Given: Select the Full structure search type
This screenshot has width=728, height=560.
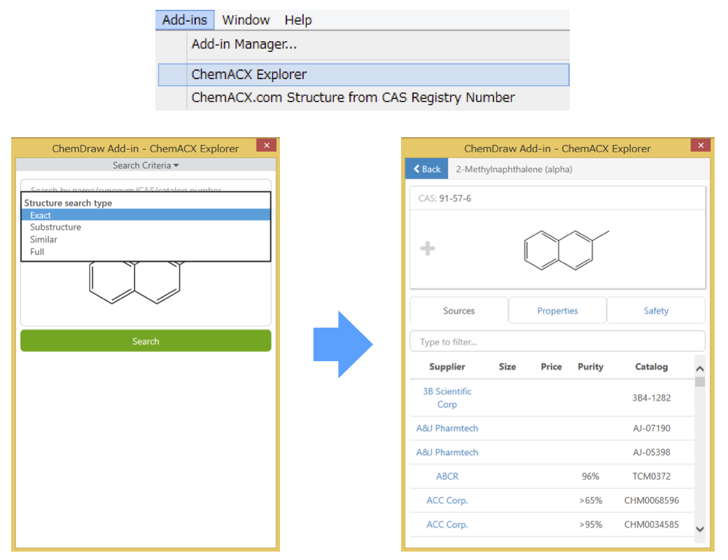Looking at the screenshot, I should 37,251.
